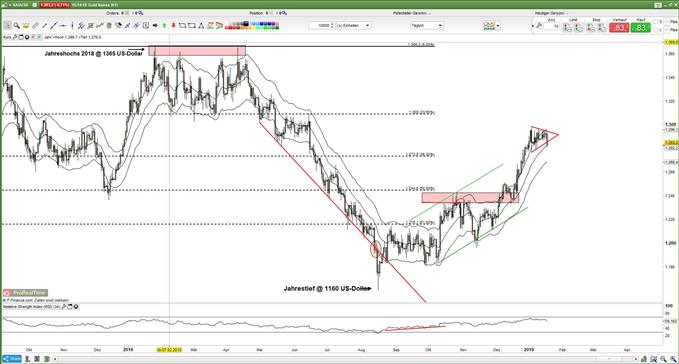Screen dimensions: 679x364
Task: Open the Einheiten units dropdown
Action: pyautogui.click(x=353, y=26)
